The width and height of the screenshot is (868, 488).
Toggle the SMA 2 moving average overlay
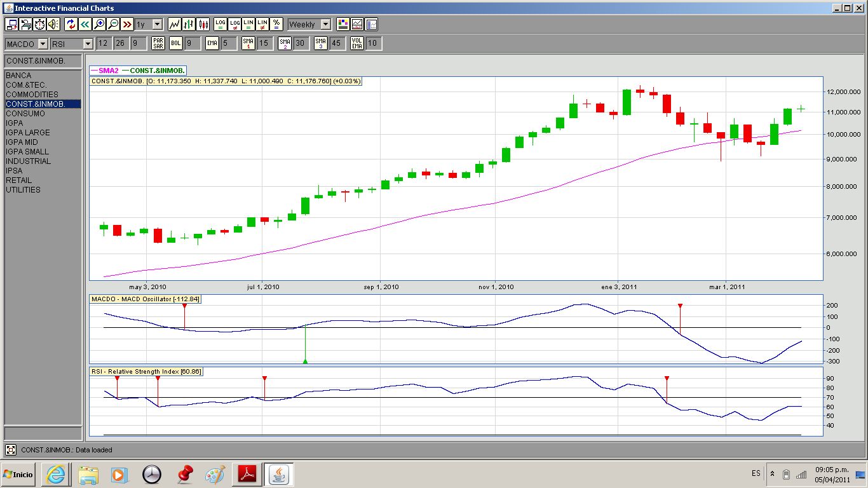click(x=285, y=43)
